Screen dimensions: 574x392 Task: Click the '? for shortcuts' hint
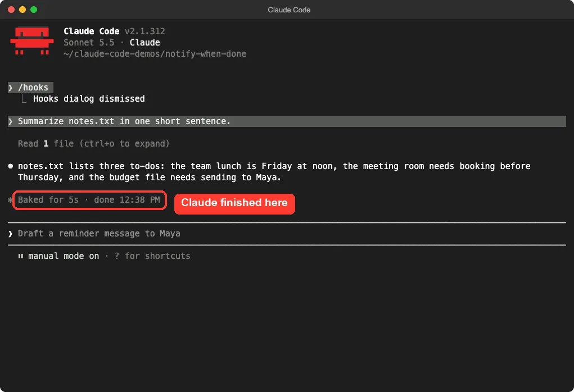152,256
